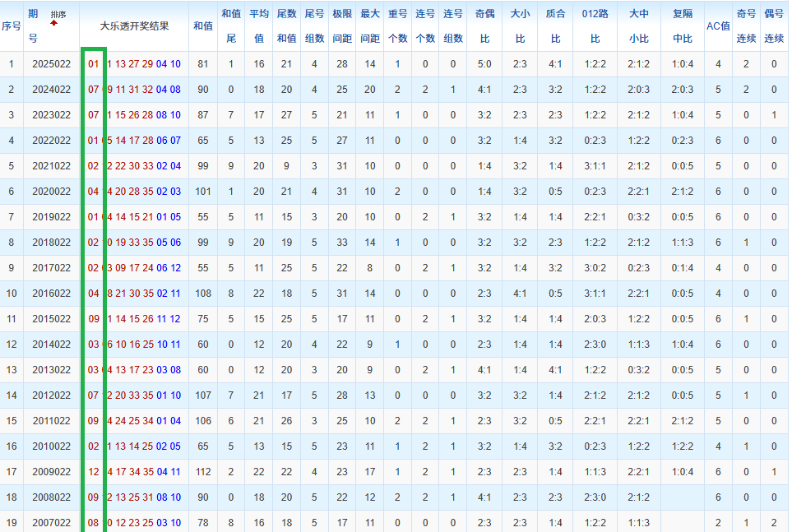Click period number 2007022

point(52,523)
